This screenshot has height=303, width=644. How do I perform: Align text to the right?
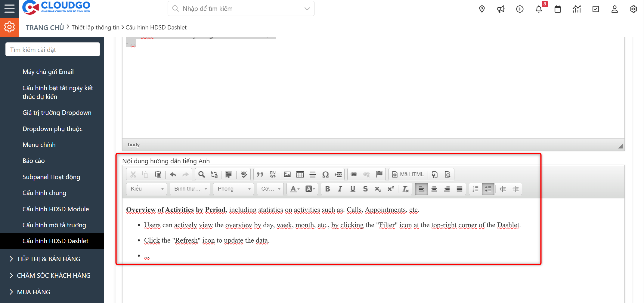click(x=447, y=189)
